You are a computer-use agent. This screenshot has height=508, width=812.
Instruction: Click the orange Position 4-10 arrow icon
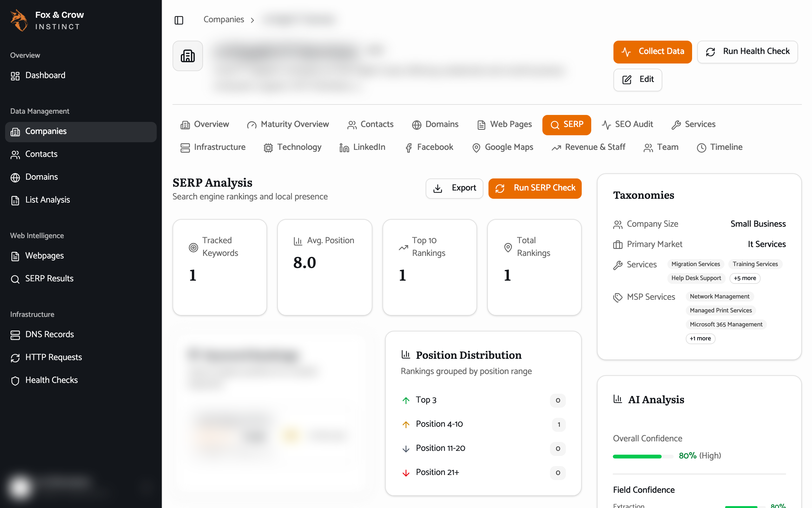(x=406, y=425)
